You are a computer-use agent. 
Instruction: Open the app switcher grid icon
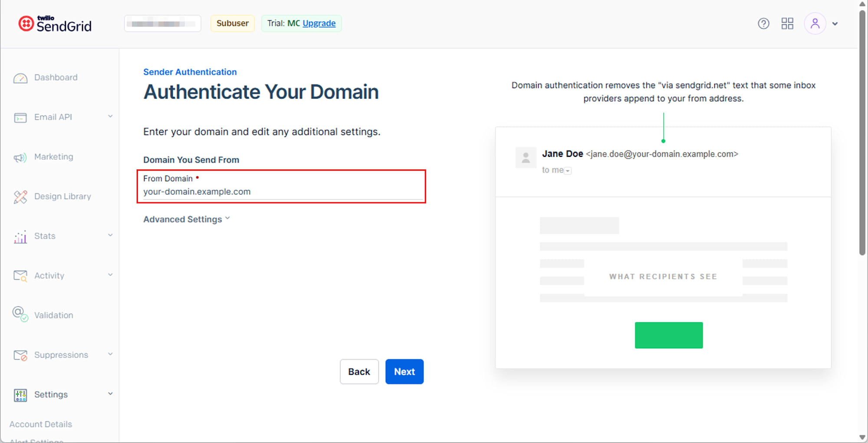[x=787, y=23]
